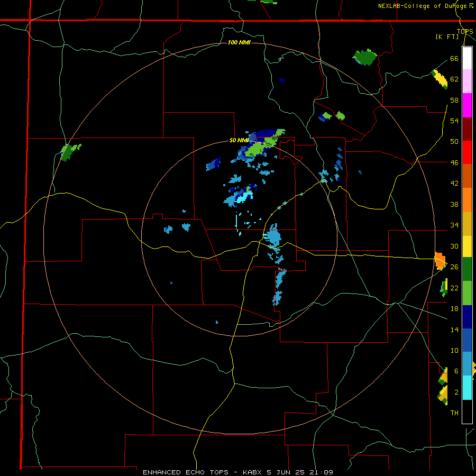Click the legend value "18"

(x=454, y=309)
